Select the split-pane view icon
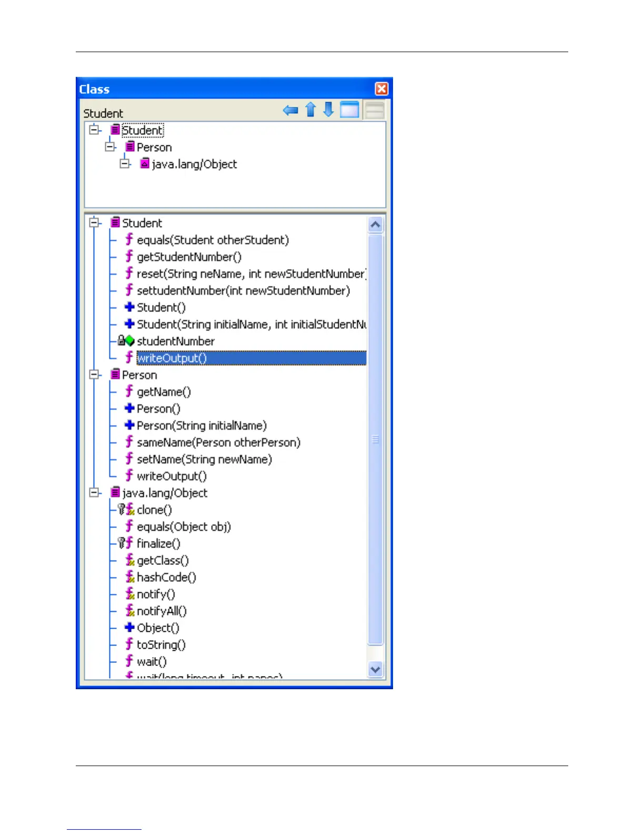Viewport: 644px width, 834px height. click(374, 110)
